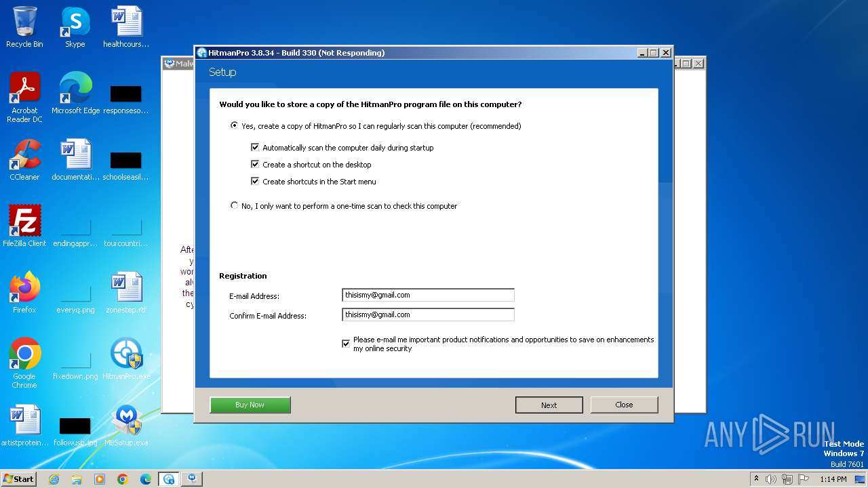868x488 pixels.
Task: Click the network icon in system tray
Action: point(787,479)
